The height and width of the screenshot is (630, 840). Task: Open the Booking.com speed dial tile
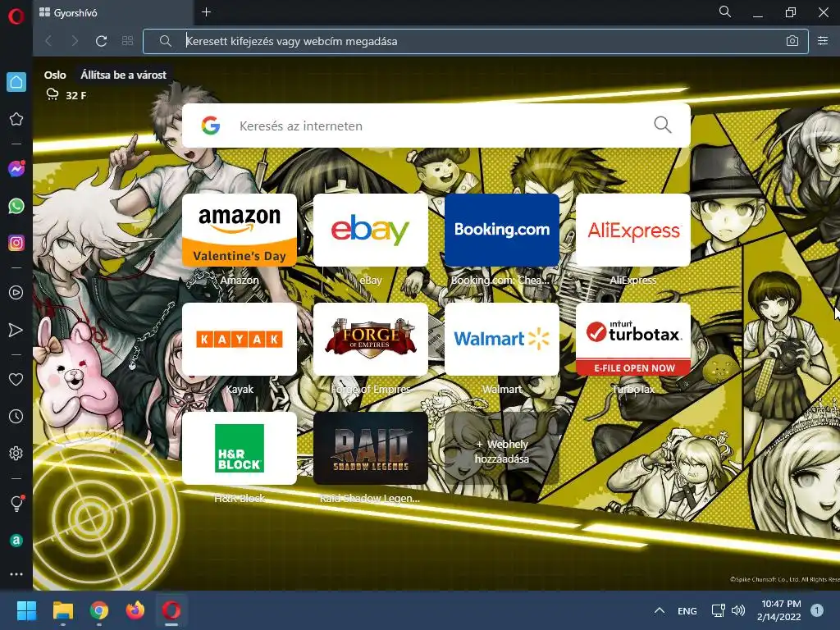[x=502, y=230]
